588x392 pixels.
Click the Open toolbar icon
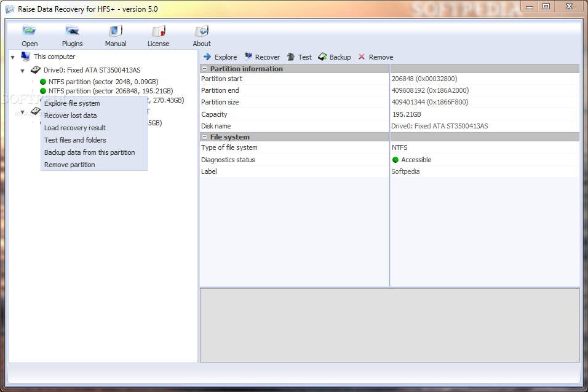30,31
